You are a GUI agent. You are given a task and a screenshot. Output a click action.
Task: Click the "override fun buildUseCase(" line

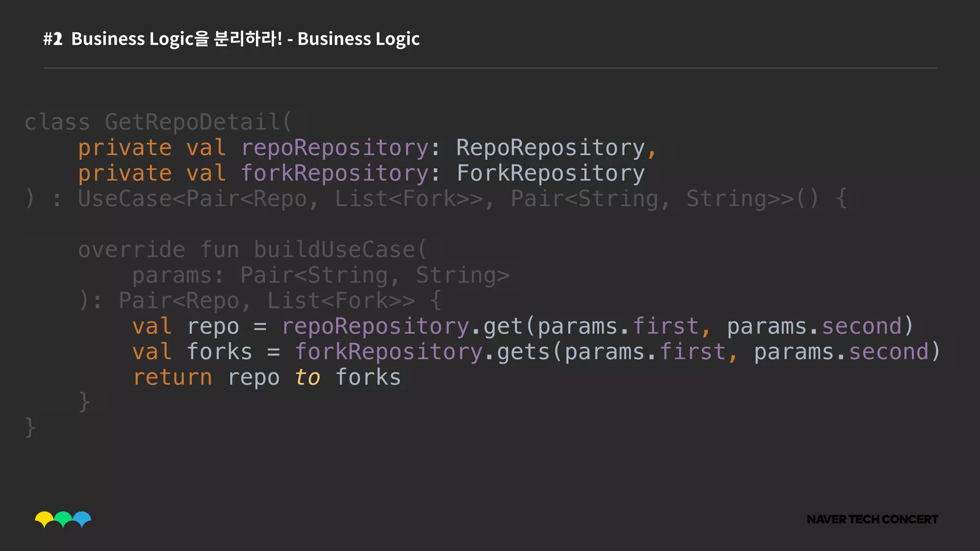point(252,250)
